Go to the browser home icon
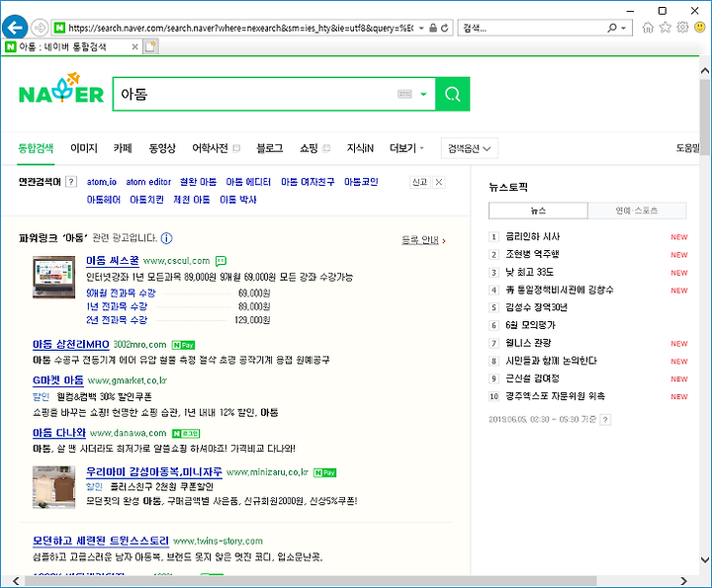Image resolution: width=712 pixels, height=588 pixels. point(648,28)
